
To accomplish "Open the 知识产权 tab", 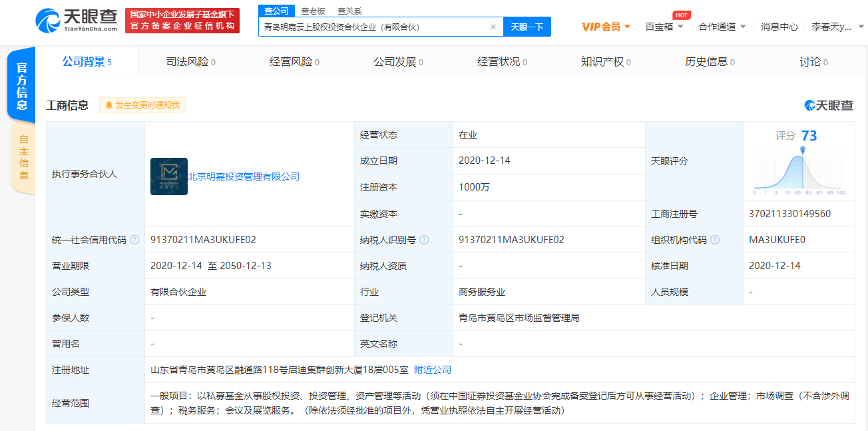I will [x=606, y=62].
